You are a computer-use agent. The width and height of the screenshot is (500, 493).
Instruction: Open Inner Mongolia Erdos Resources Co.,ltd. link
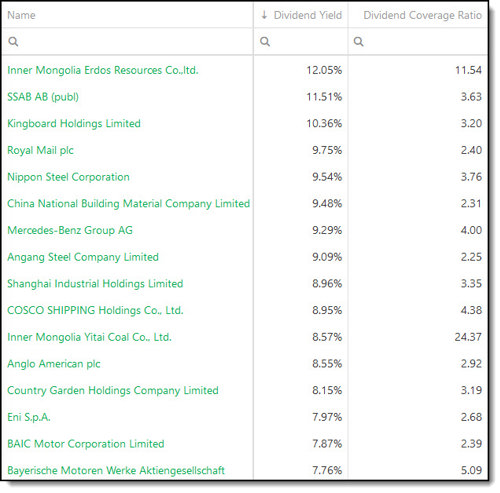(103, 70)
